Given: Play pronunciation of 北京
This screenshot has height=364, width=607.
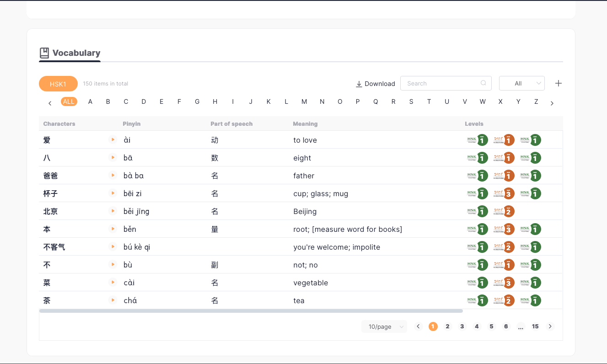Looking at the screenshot, I should [113, 211].
